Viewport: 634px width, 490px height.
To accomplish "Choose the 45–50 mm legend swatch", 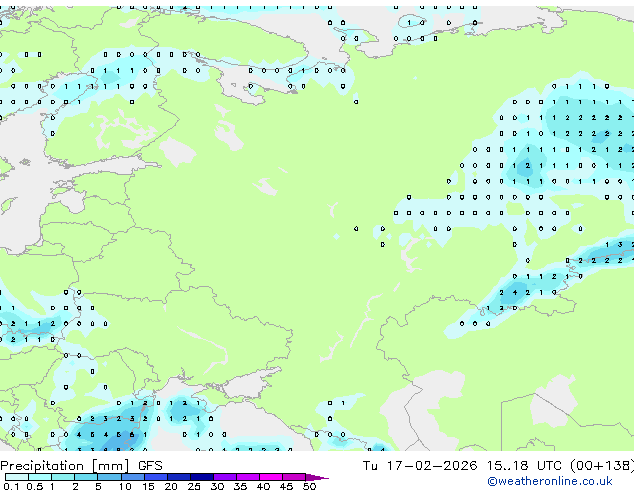I will (294, 477).
